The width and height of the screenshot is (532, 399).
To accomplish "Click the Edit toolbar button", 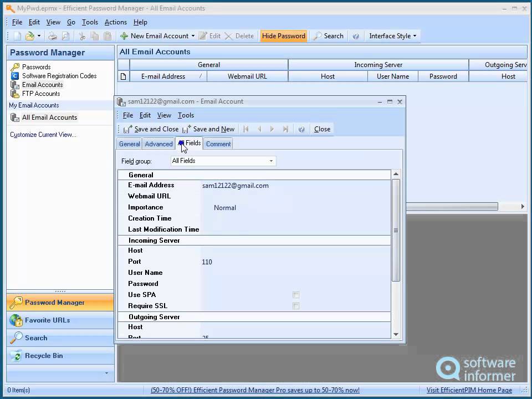I will click(209, 36).
